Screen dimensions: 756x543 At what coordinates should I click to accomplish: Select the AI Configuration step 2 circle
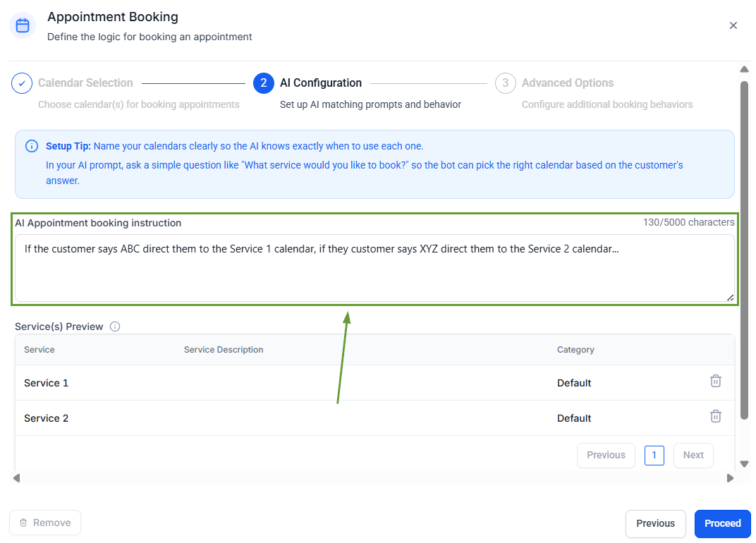coord(263,83)
